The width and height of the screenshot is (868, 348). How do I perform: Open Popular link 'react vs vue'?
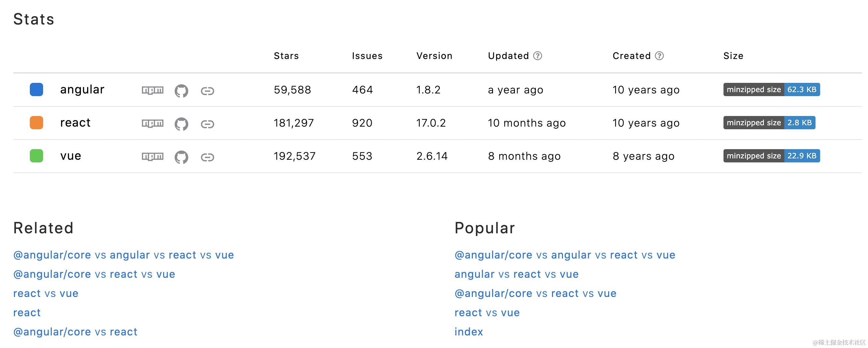pos(487,313)
